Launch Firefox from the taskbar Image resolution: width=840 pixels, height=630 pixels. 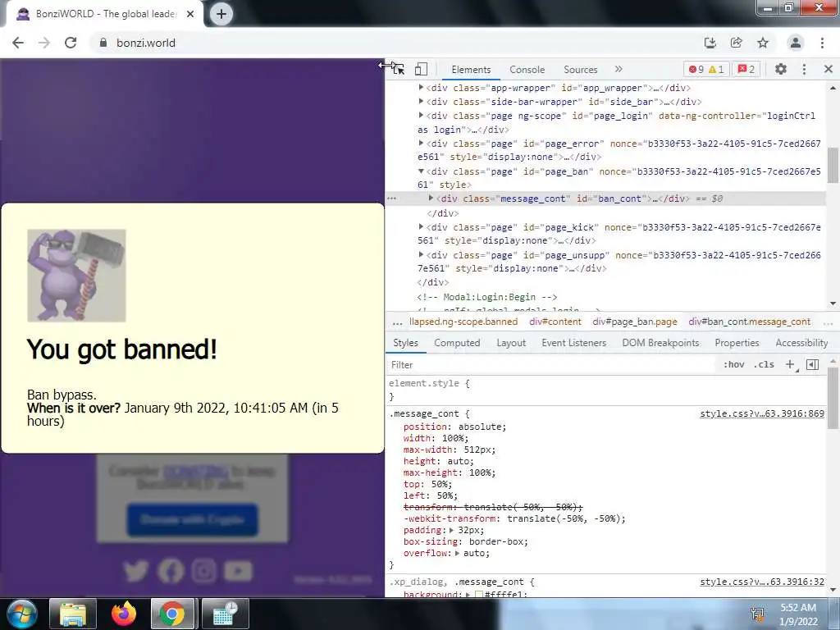coord(124,614)
